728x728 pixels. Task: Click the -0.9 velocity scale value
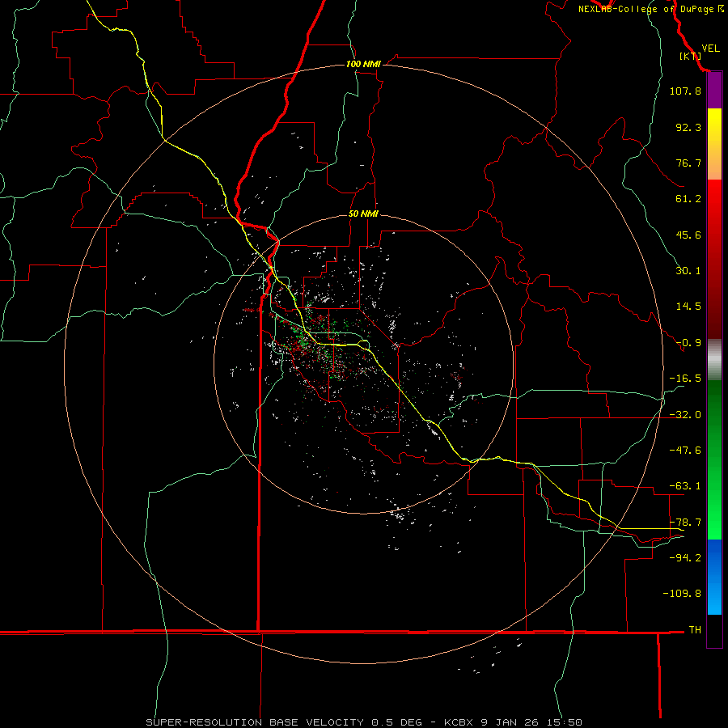688,343
